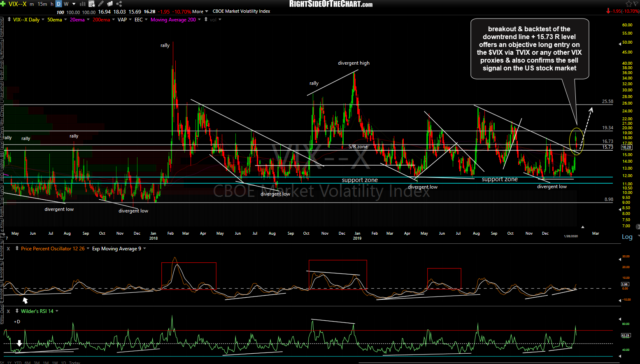Viewport: 640px width, 364px height.
Task: Click the share chart icon
Action: click(x=119, y=4)
